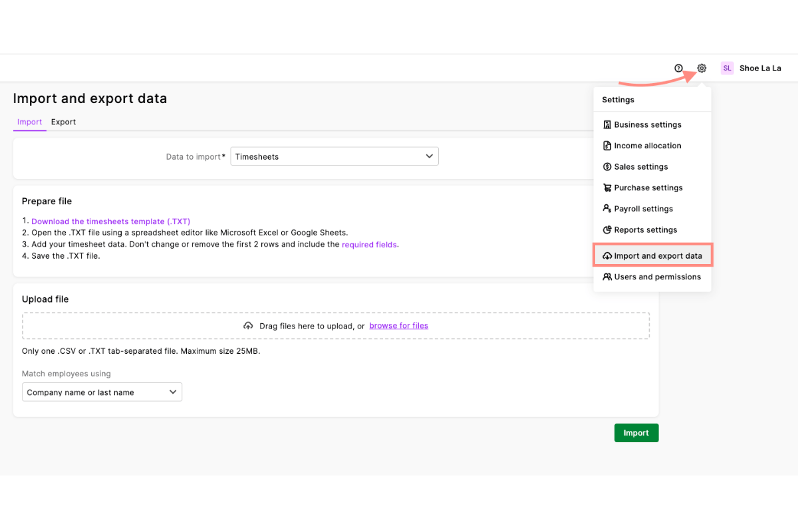Switch to the Export tab

63,122
